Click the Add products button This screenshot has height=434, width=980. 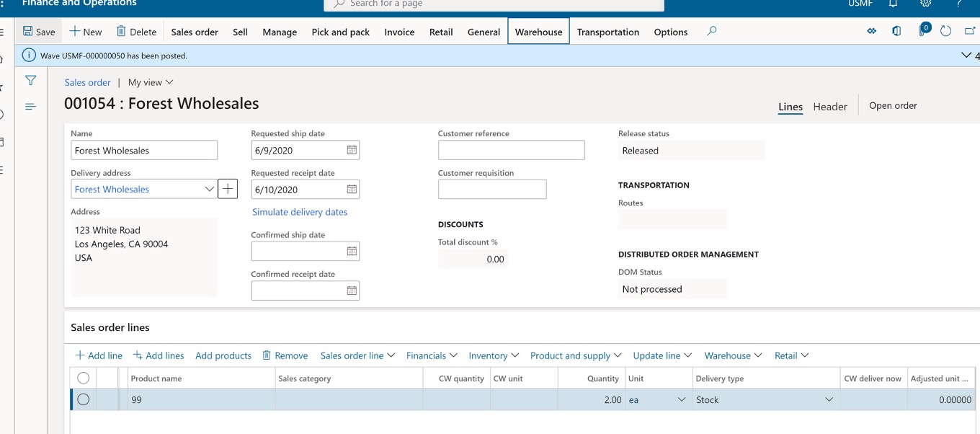(x=223, y=355)
